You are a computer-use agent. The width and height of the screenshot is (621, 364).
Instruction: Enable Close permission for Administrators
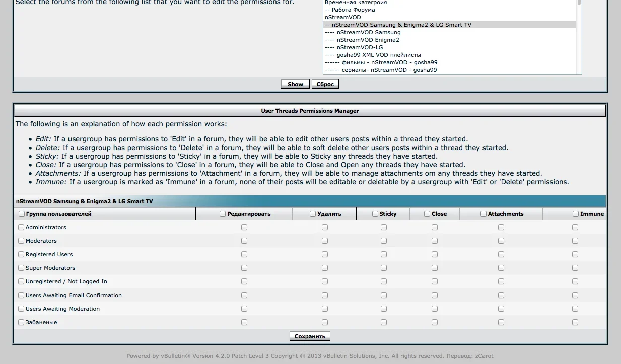tap(435, 227)
